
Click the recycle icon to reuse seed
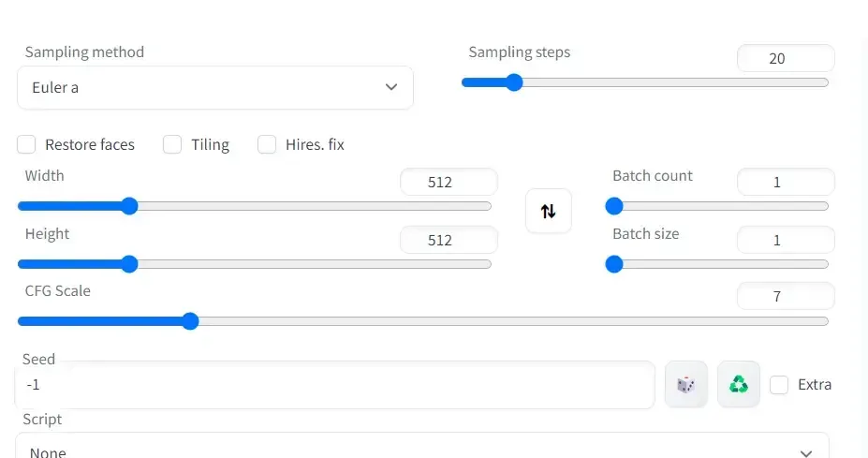coord(739,384)
